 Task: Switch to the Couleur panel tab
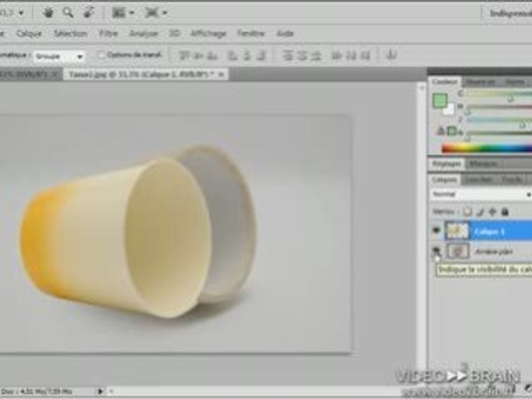click(444, 82)
